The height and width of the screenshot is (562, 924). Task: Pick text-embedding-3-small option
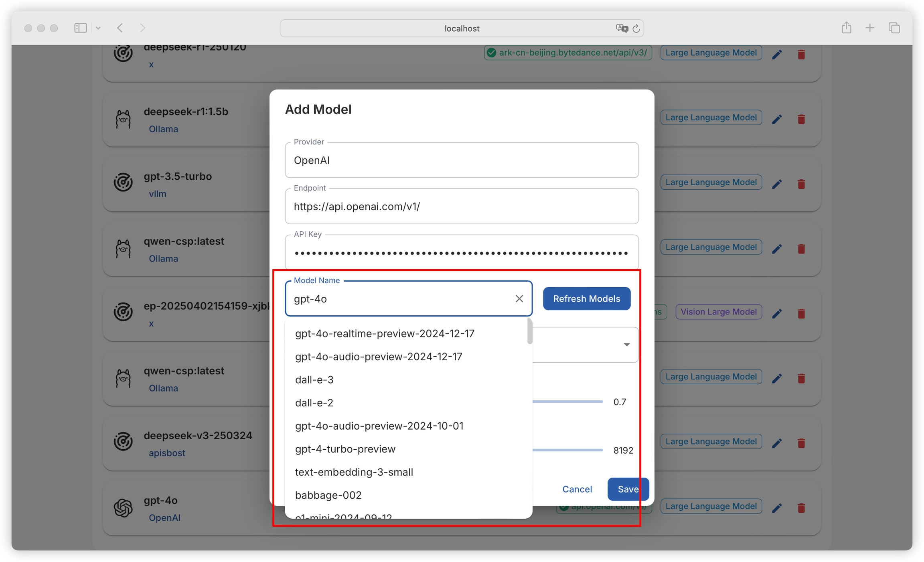pyautogui.click(x=354, y=472)
